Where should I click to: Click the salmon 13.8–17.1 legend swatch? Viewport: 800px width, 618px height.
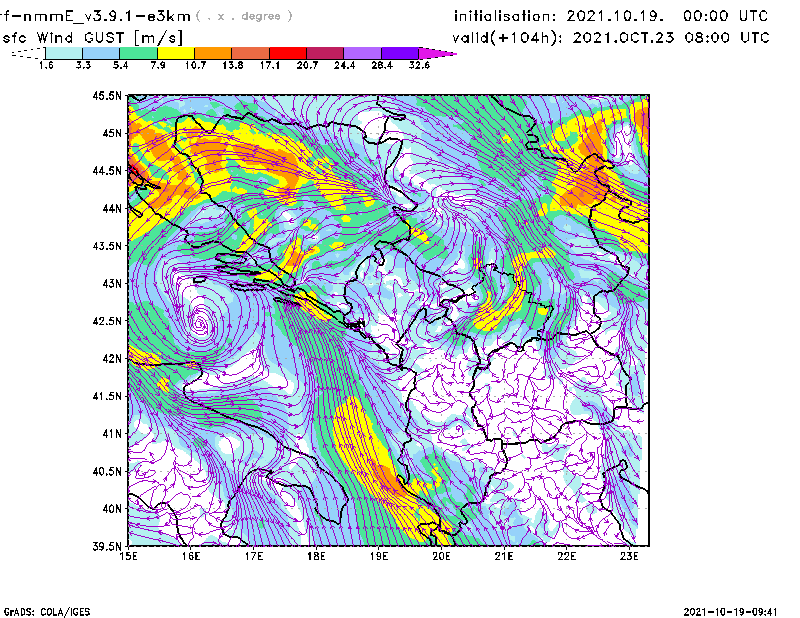coord(251,53)
